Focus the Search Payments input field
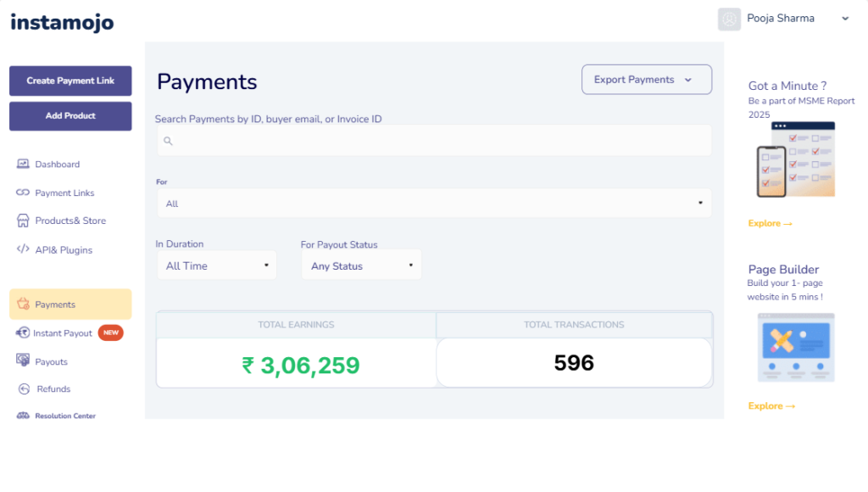Screen dimensions: 868x492 point(434,141)
